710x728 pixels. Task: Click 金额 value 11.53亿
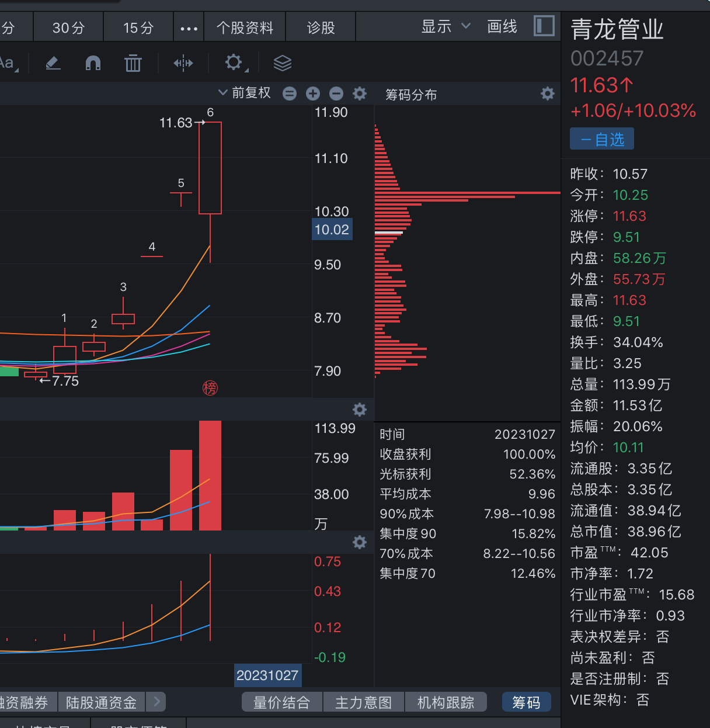[638, 405]
